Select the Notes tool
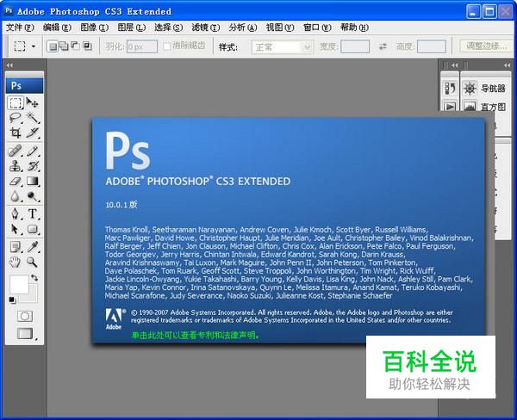517x420 pixels. 16,247
